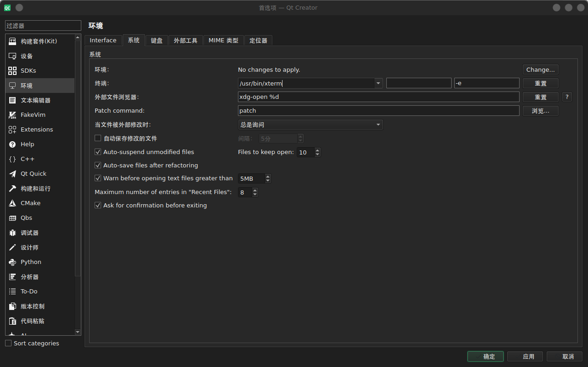Focus the 过滤器 filter search field
This screenshot has height=367, width=588.
pos(43,26)
